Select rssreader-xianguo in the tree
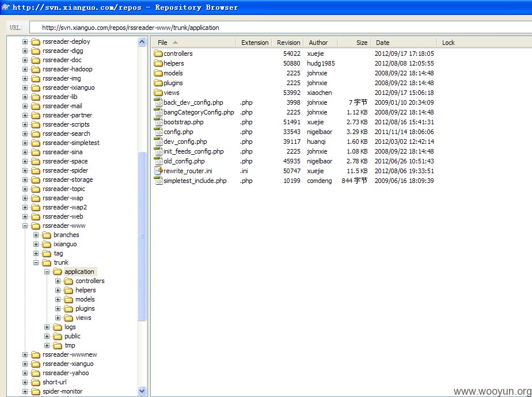 point(68,364)
